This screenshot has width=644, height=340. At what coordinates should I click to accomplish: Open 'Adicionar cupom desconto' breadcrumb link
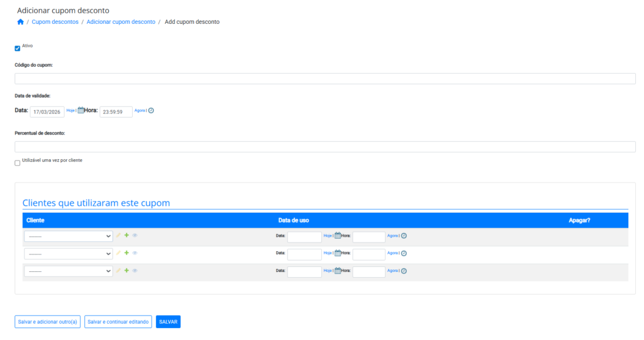121,22
